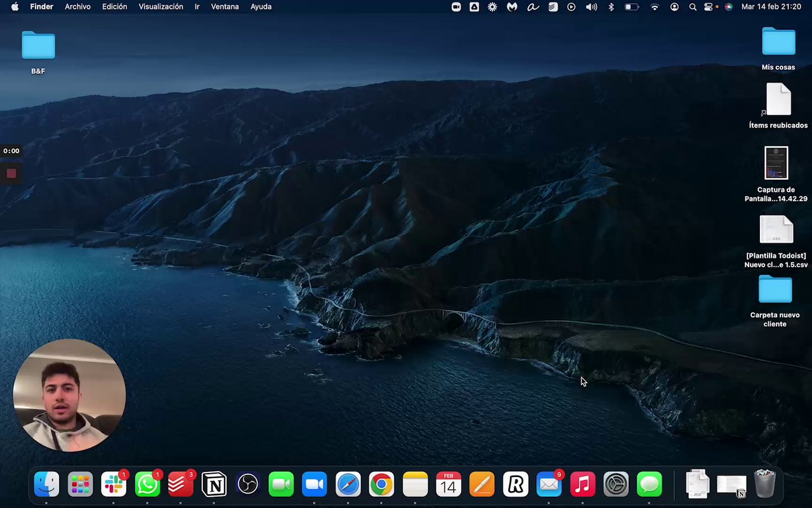Open Launchpad from the Dock
Image resolution: width=812 pixels, height=508 pixels.
click(x=81, y=485)
